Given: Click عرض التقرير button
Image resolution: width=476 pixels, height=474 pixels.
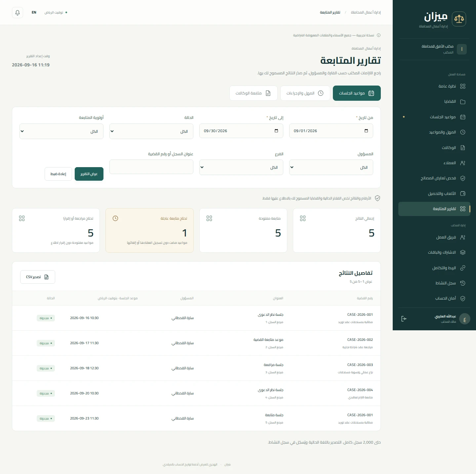Looking at the screenshot, I should 89,174.
